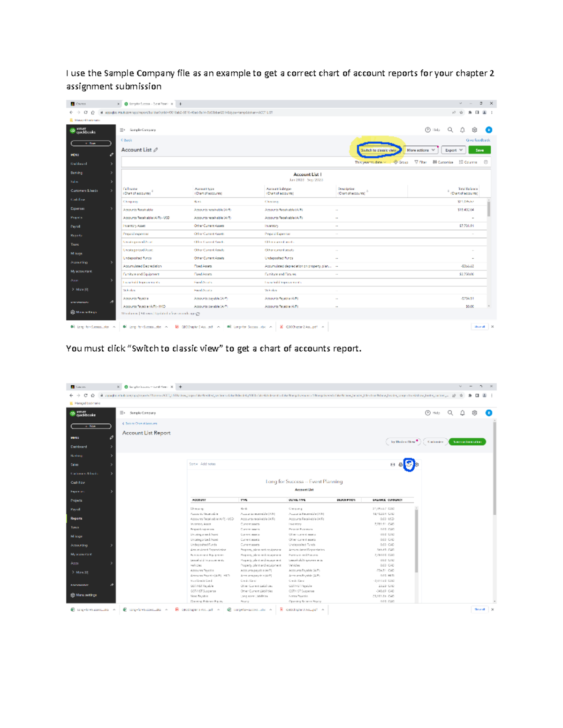Click search magnifier in Account List page header

(450, 130)
